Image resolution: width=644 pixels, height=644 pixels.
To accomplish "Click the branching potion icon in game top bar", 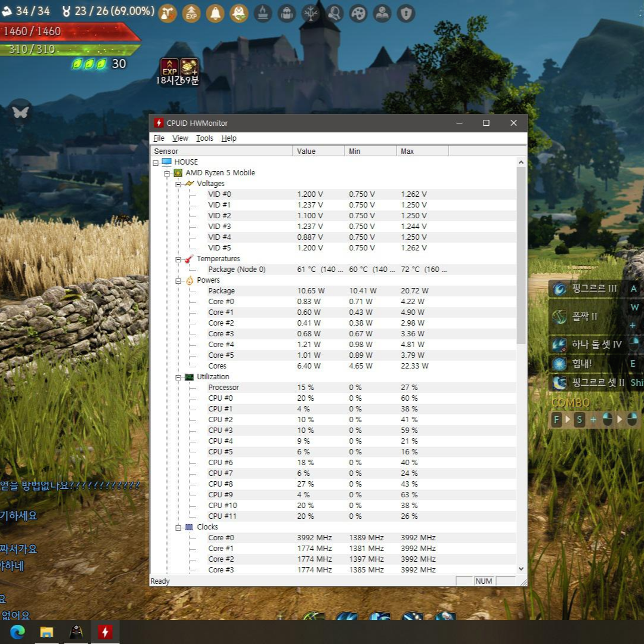I will pyautogui.click(x=168, y=14).
